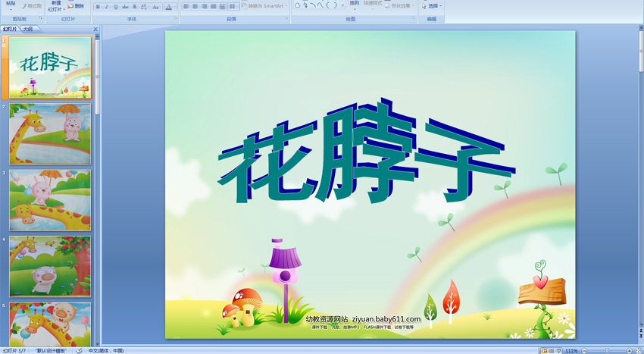
Task: Switch to Slide Sorter view
Action: [552, 351]
